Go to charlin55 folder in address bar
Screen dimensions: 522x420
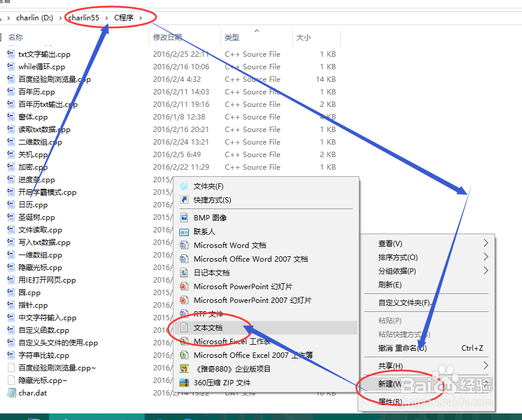click(x=84, y=18)
